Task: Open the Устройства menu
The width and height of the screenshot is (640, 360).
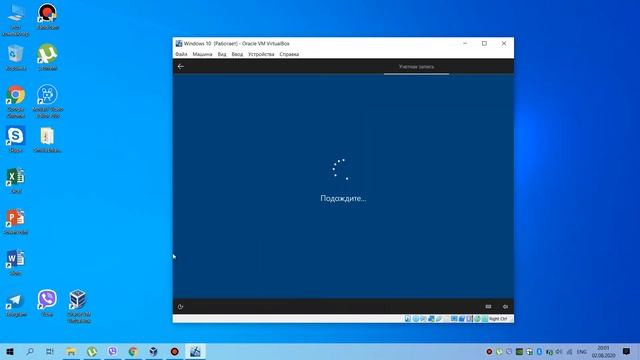Action: pos(261,54)
